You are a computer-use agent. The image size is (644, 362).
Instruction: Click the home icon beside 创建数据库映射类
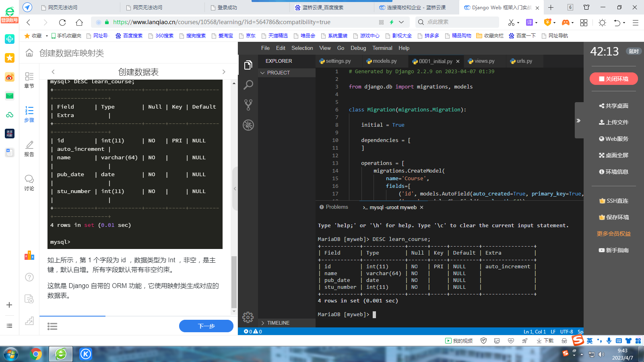point(29,53)
